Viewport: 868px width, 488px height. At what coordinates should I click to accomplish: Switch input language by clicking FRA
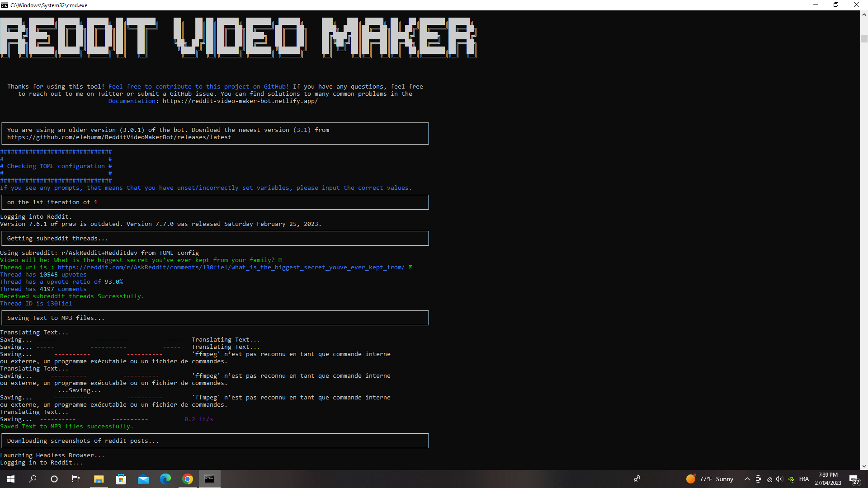(x=804, y=479)
